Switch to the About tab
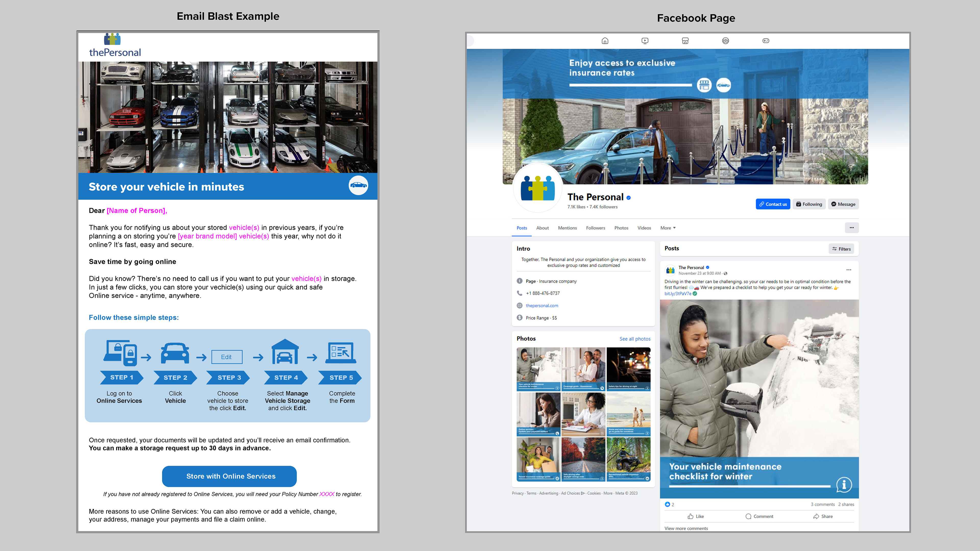Viewport: 980px width, 551px height. click(542, 228)
